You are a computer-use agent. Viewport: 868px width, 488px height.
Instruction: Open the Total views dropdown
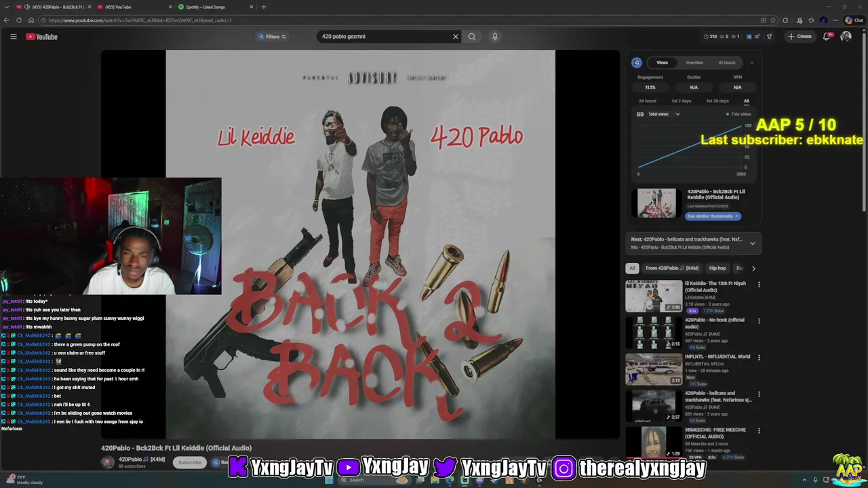(664, 114)
